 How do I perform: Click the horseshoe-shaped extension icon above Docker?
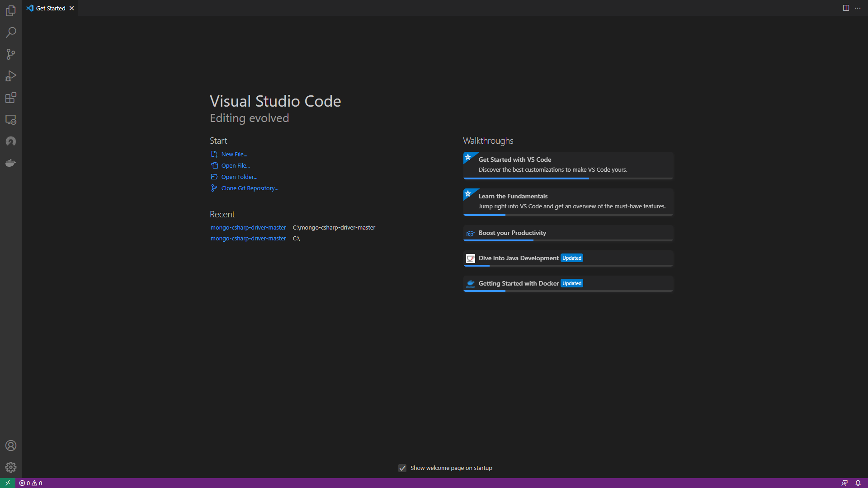click(x=11, y=141)
